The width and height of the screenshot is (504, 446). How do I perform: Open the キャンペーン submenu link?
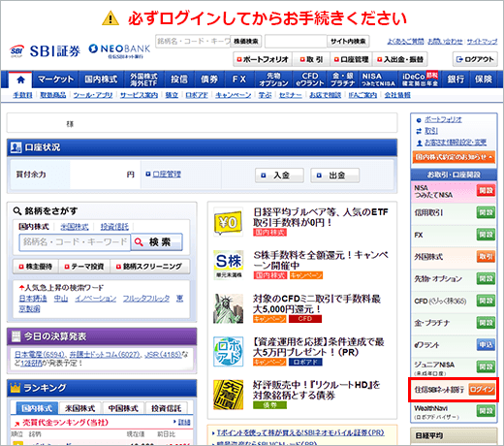click(234, 95)
